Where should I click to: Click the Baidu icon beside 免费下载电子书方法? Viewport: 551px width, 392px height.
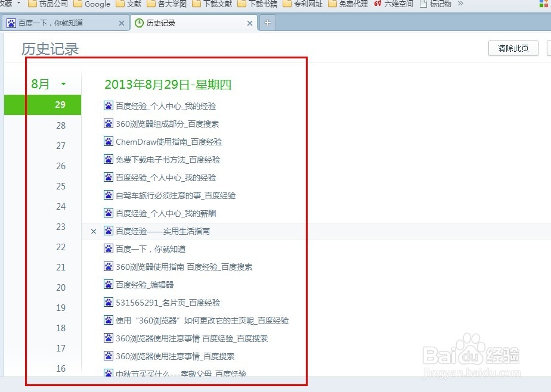click(x=109, y=159)
